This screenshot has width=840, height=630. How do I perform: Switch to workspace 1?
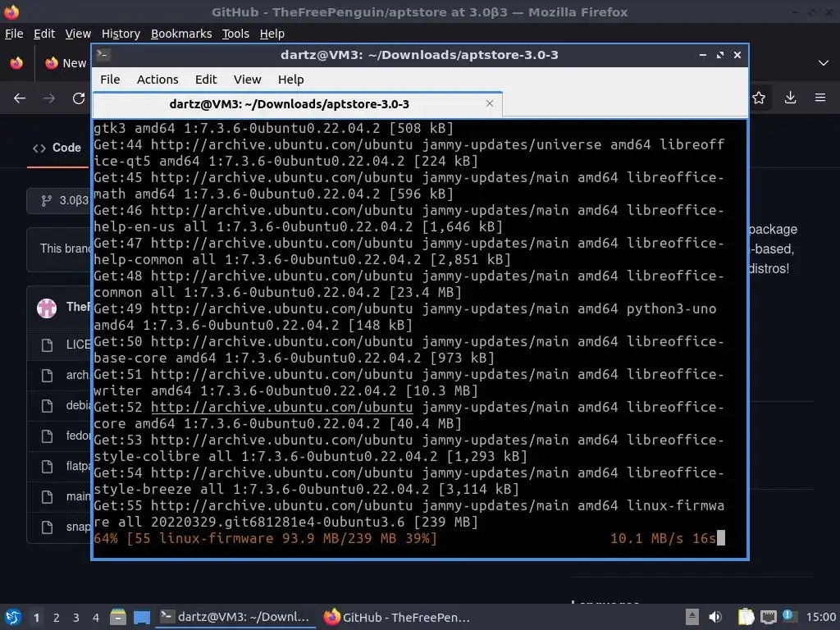coord(36,618)
